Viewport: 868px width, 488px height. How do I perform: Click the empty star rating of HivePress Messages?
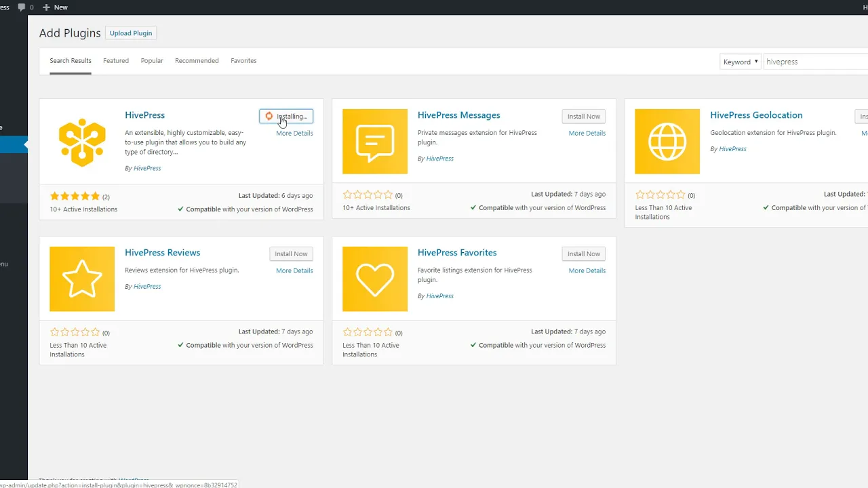click(x=368, y=195)
